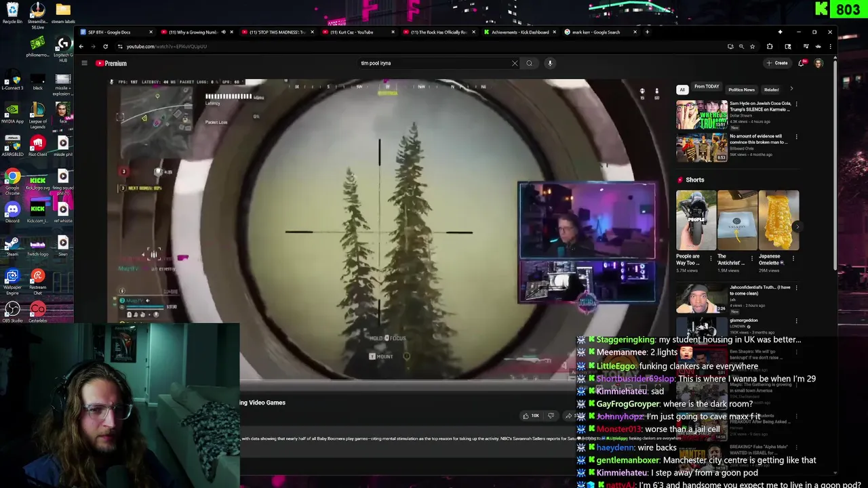The width and height of the screenshot is (868, 488).
Task: Bookmark this page with the star icon
Action: point(752,46)
